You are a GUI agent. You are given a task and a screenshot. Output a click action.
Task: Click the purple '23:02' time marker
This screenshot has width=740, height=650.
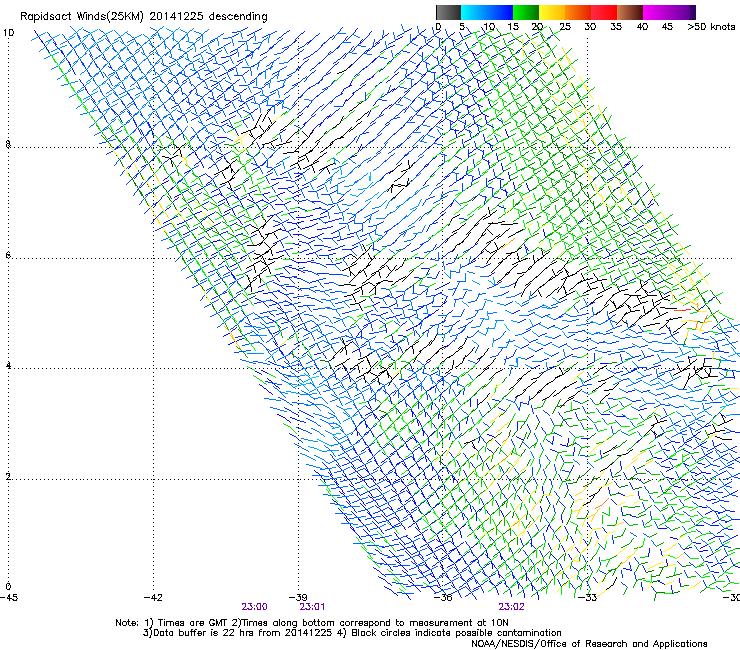click(512, 607)
